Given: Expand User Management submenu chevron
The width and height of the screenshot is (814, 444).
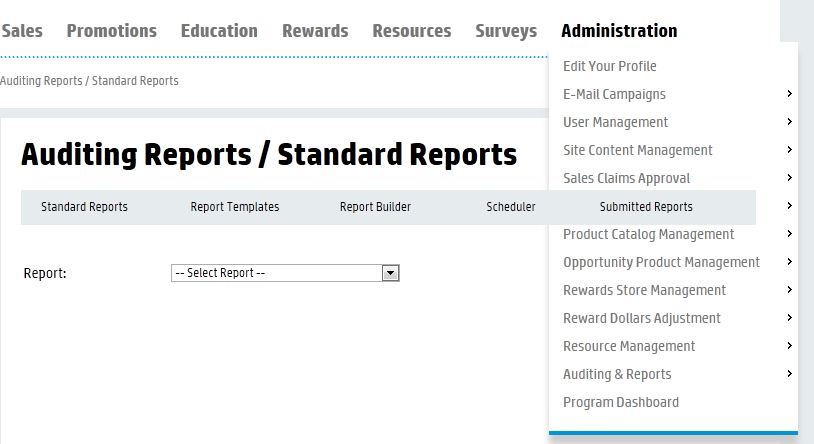Looking at the screenshot, I should click(789, 122).
